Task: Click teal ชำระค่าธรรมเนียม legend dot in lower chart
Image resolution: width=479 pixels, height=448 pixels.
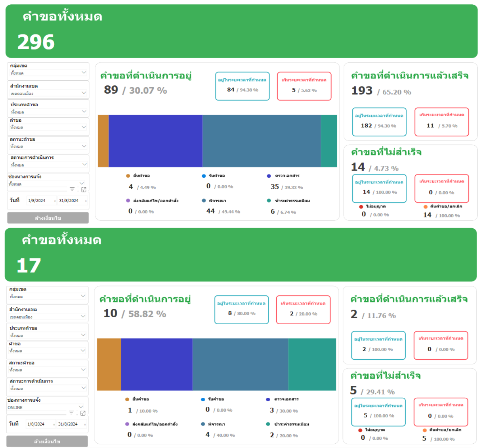Action: tap(268, 424)
